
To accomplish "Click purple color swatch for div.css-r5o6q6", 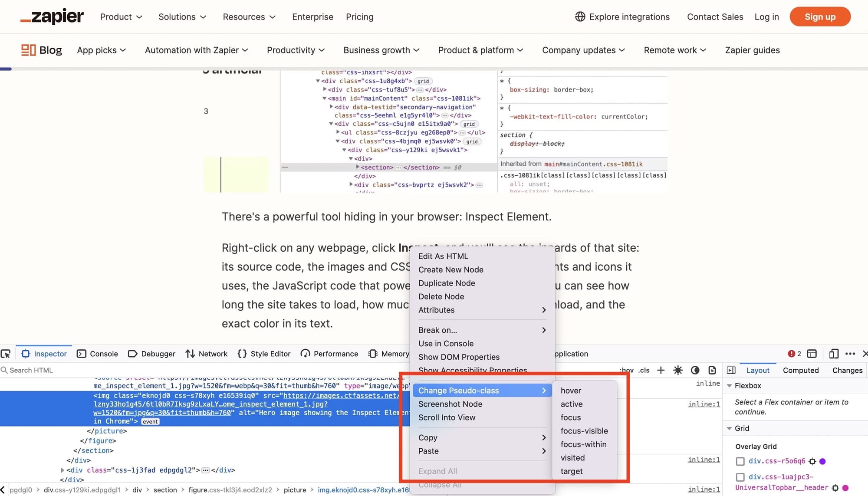I will point(822,461).
